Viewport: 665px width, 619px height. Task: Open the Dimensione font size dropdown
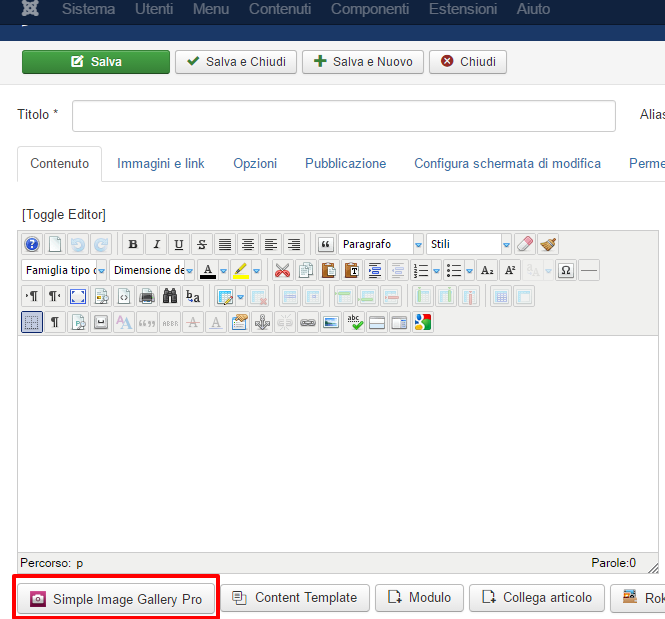pos(152,270)
